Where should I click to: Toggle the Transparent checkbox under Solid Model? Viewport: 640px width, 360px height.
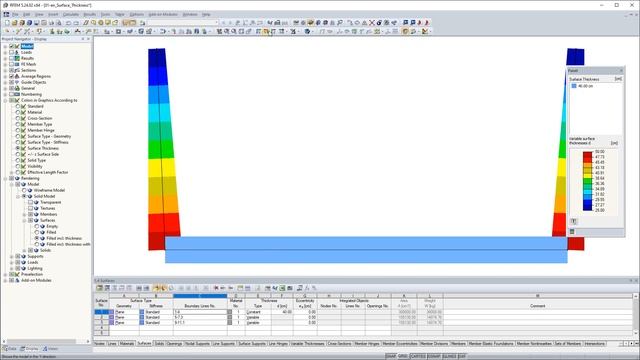(x=30, y=202)
